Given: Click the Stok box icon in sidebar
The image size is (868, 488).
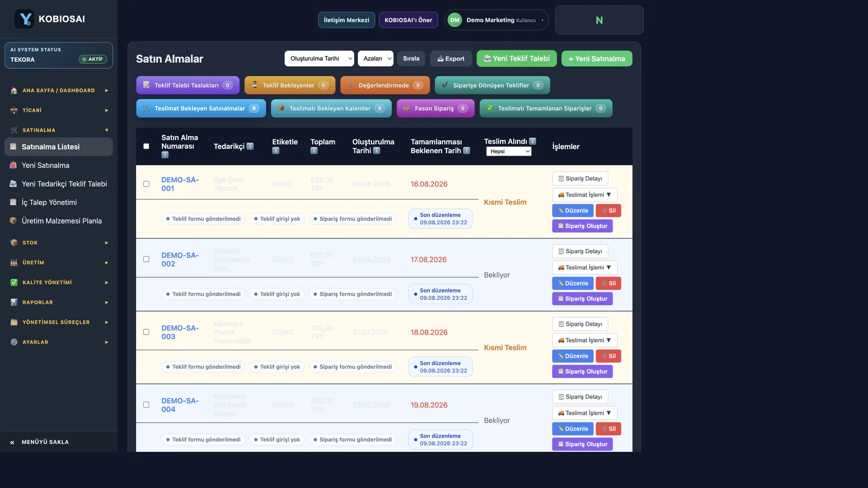Looking at the screenshot, I should [x=14, y=243].
